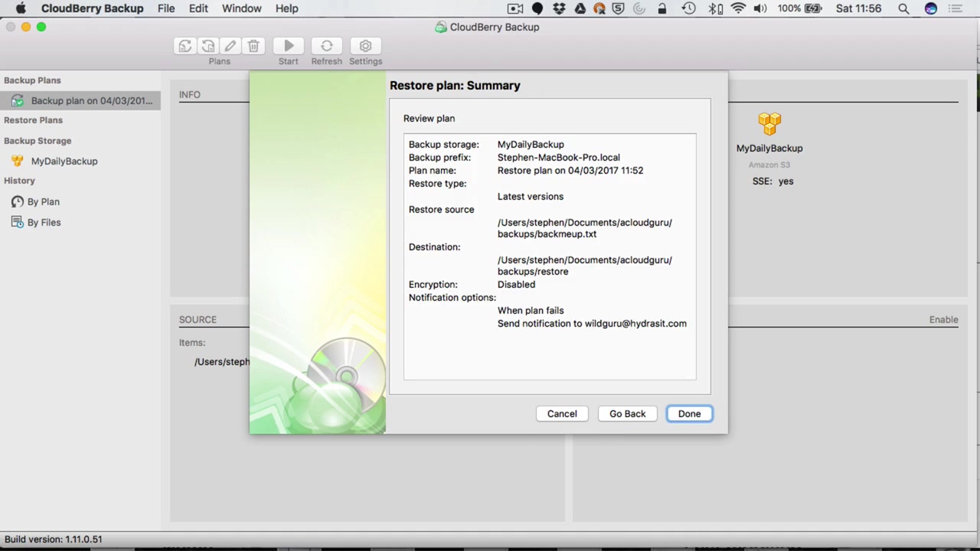Click the Wi-Fi status icon
Image resolution: width=980 pixels, height=551 pixels.
[738, 8]
